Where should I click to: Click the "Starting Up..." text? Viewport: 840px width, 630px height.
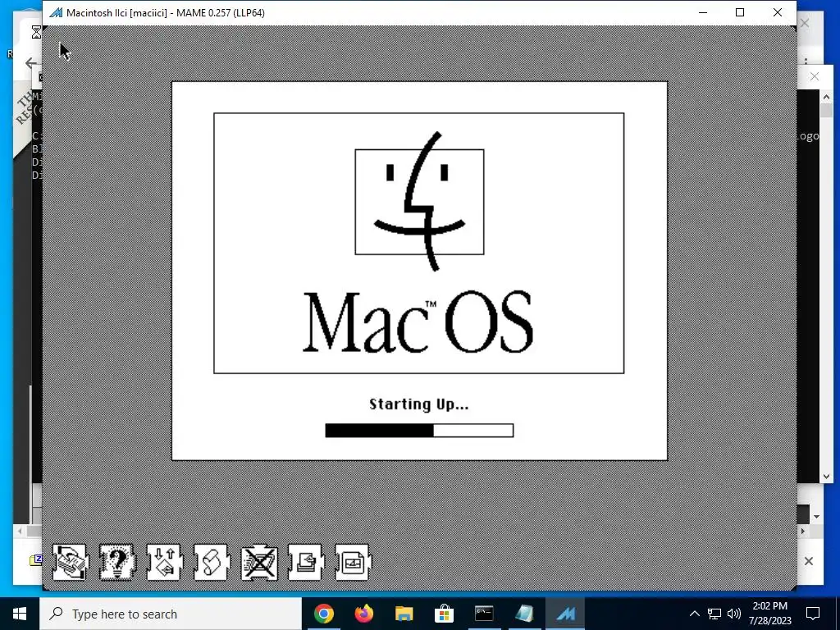click(x=419, y=404)
